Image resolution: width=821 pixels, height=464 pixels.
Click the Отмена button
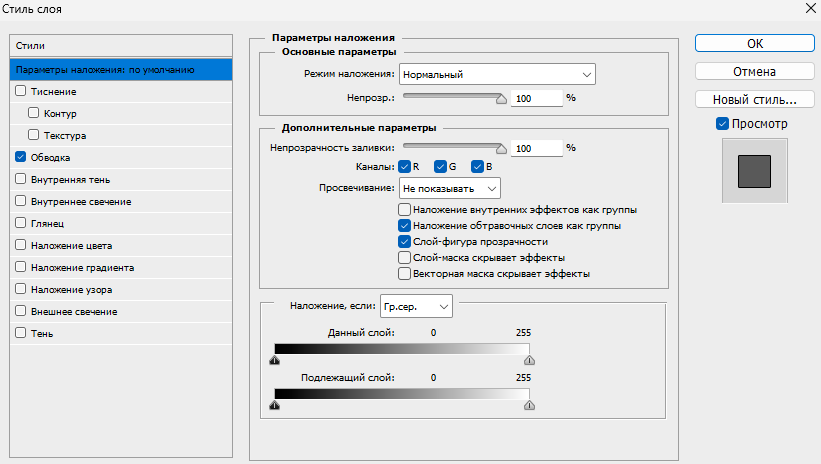(755, 71)
